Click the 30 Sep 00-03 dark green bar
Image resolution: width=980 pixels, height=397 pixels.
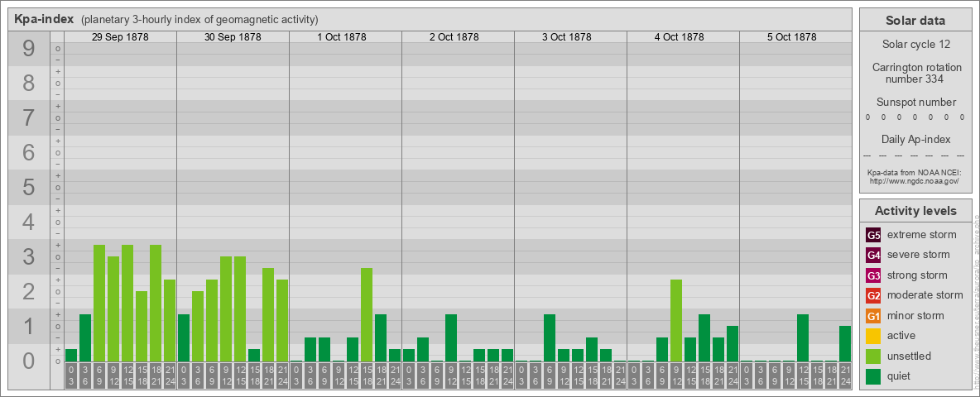184,337
